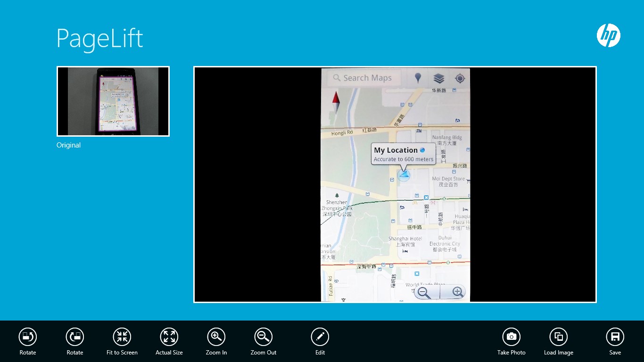644x362 pixels.
Task: Click Zoom In in the bottom app bar
Action: click(x=216, y=337)
